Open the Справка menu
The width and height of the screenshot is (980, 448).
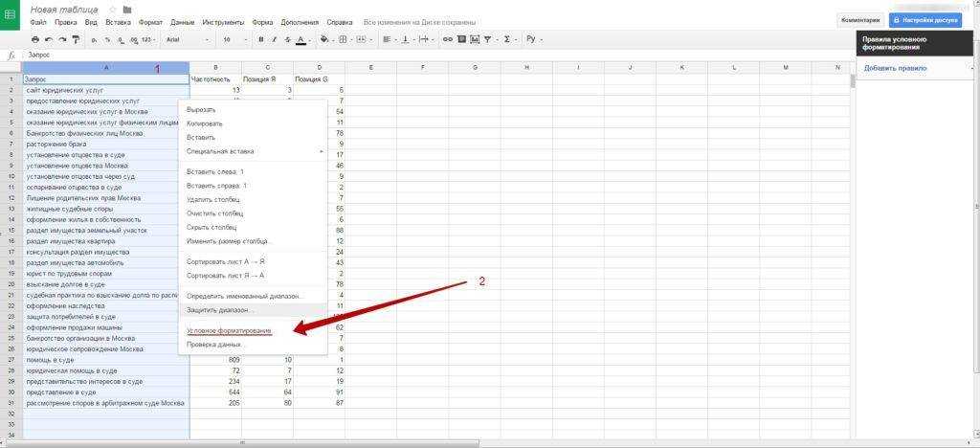(340, 22)
